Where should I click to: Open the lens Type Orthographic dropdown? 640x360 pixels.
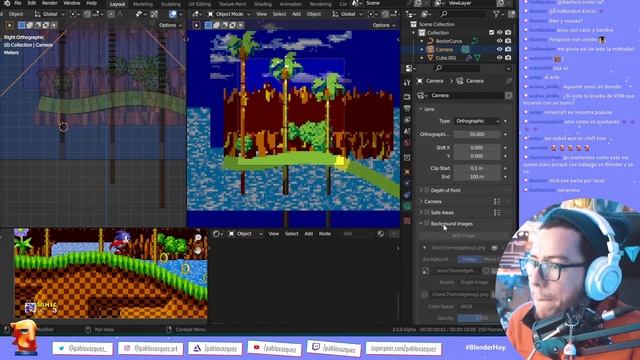[x=477, y=121]
